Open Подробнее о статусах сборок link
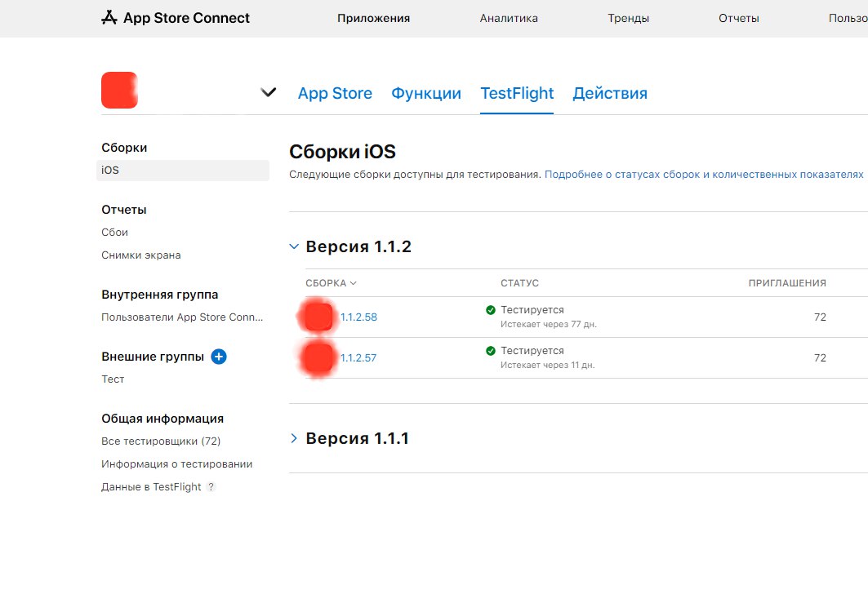 click(x=704, y=175)
